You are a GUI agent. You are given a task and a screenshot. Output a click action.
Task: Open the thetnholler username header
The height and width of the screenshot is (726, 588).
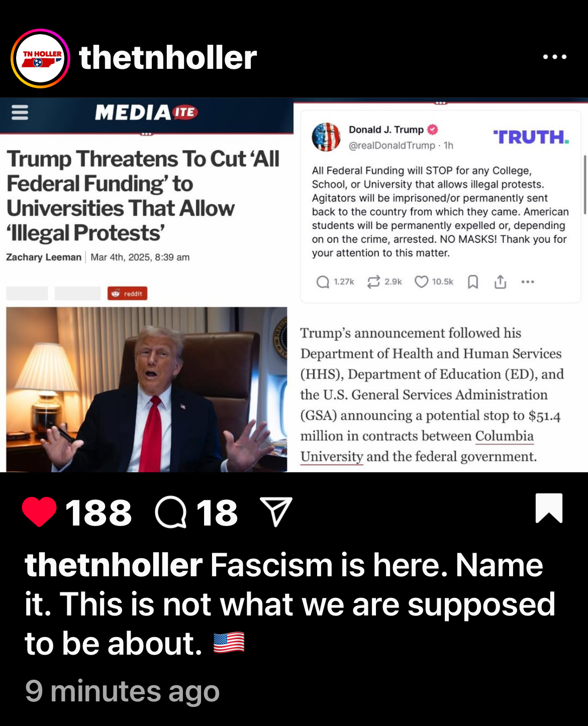point(168,57)
